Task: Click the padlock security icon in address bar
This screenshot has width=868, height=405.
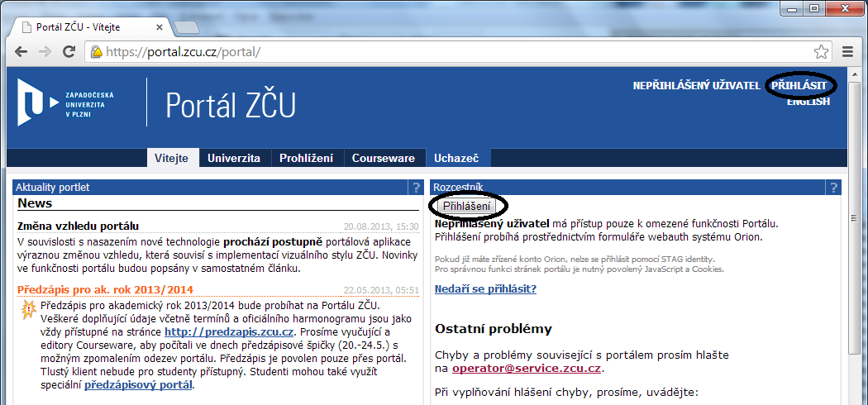Action: click(97, 52)
